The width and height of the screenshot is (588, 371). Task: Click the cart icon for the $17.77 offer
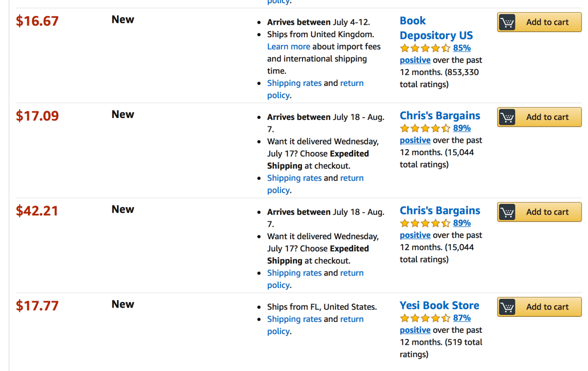tap(507, 307)
